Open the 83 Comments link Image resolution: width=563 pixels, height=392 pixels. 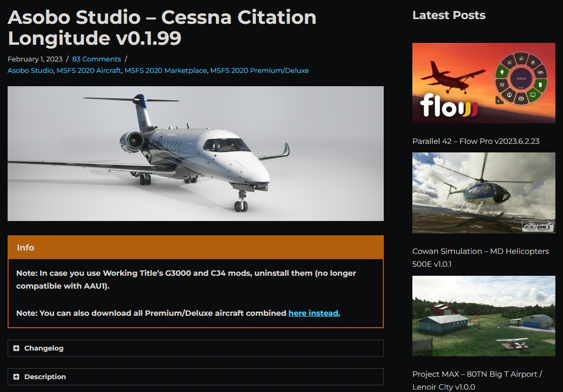(97, 59)
